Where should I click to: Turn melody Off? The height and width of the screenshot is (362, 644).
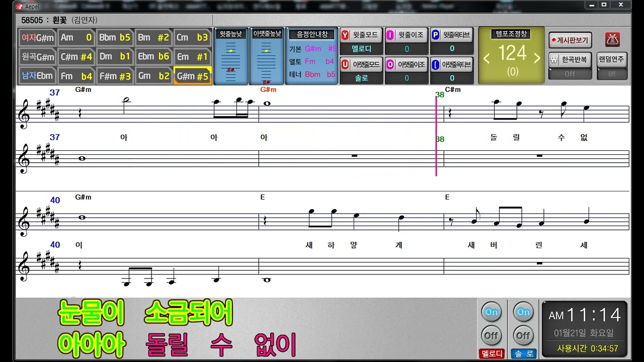tap(491, 335)
